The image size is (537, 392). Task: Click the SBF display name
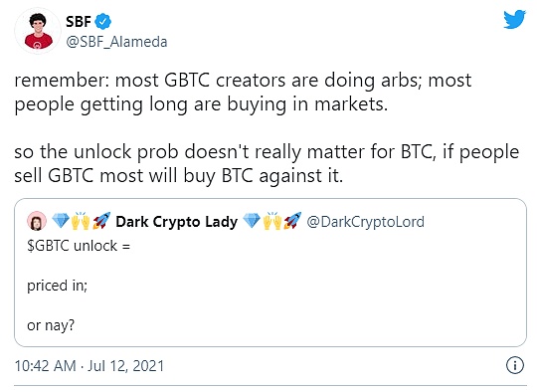coord(79,22)
